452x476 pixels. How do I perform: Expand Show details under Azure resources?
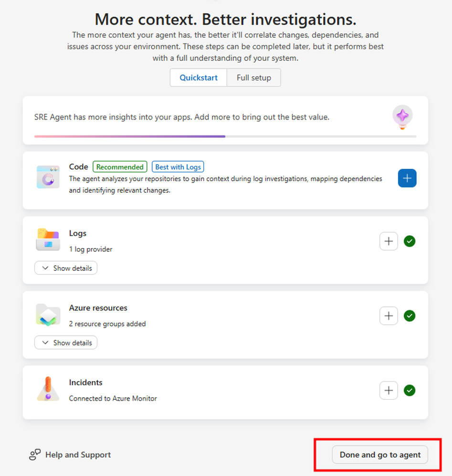(x=66, y=342)
